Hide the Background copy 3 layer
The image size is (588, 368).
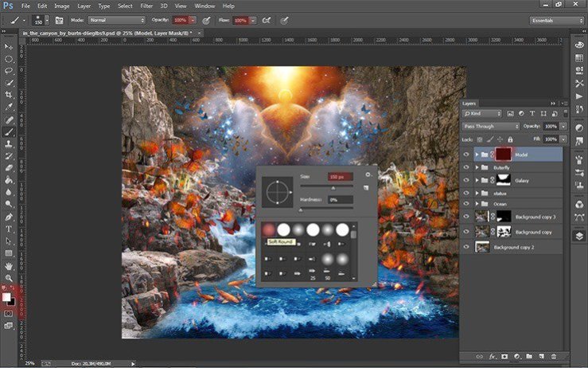click(x=466, y=217)
